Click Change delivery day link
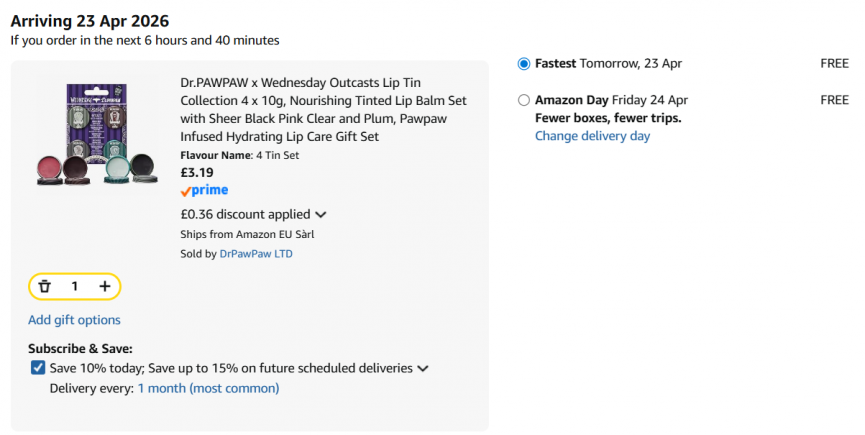 [592, 136]
